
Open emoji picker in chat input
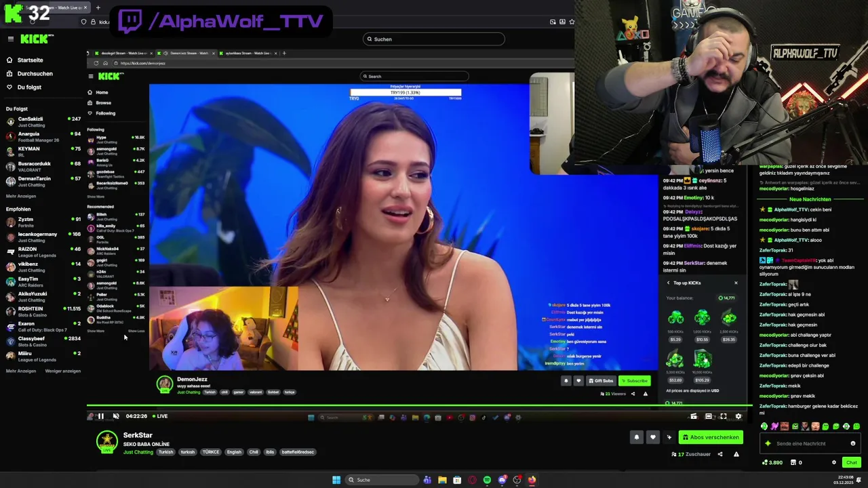[853, 444]
